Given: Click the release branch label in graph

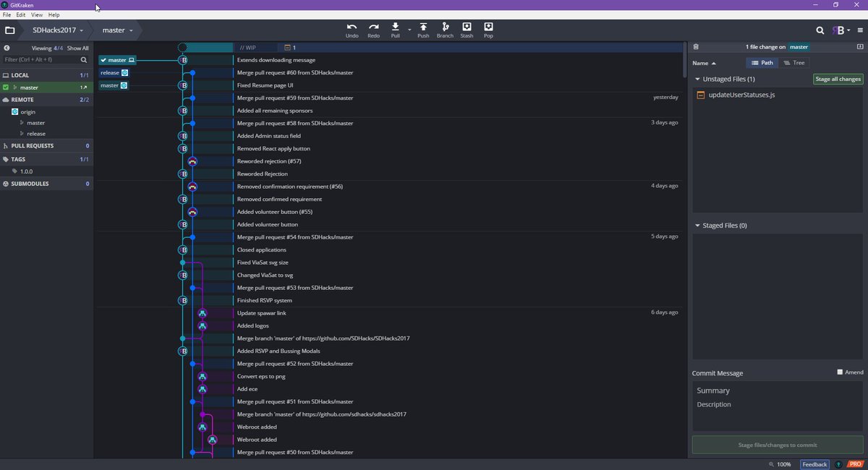Looking at the screenshot, I should 114,73.
